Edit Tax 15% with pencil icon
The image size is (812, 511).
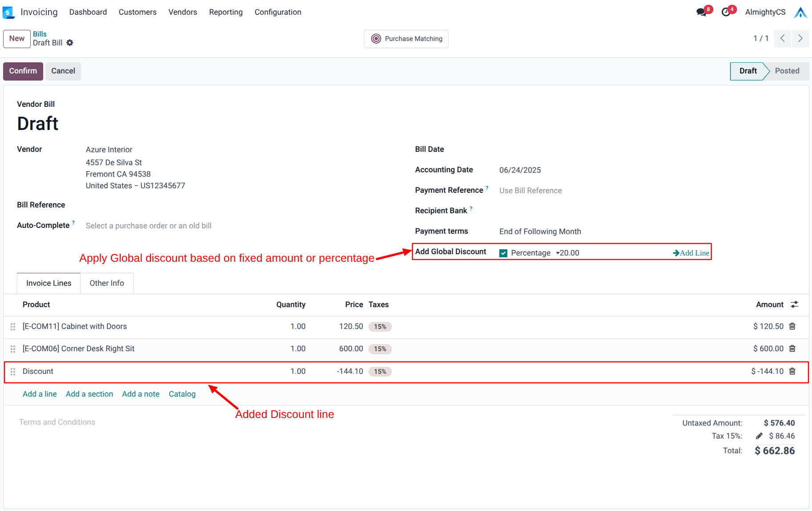pyautogui.click(x=759, y=436)
